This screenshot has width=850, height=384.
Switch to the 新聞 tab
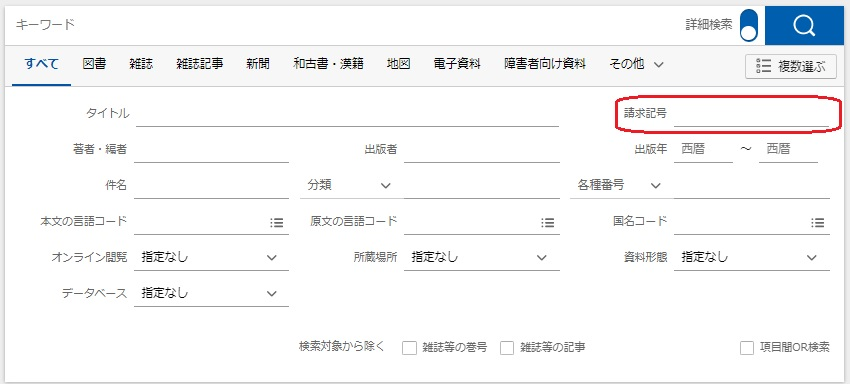coord(257,64)
